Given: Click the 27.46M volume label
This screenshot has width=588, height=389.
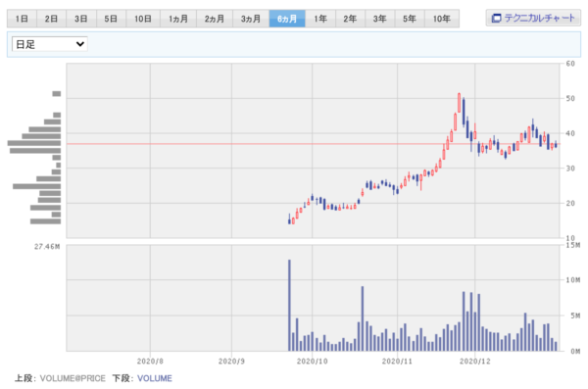Looking at the screenshot, I should click(47, 247).
